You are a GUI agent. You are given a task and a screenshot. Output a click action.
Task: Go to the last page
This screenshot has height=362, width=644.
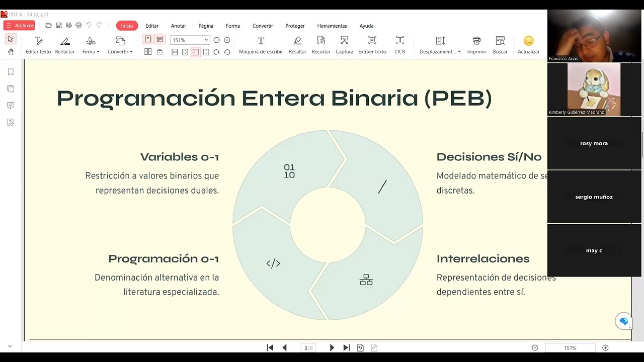point(346,347)
